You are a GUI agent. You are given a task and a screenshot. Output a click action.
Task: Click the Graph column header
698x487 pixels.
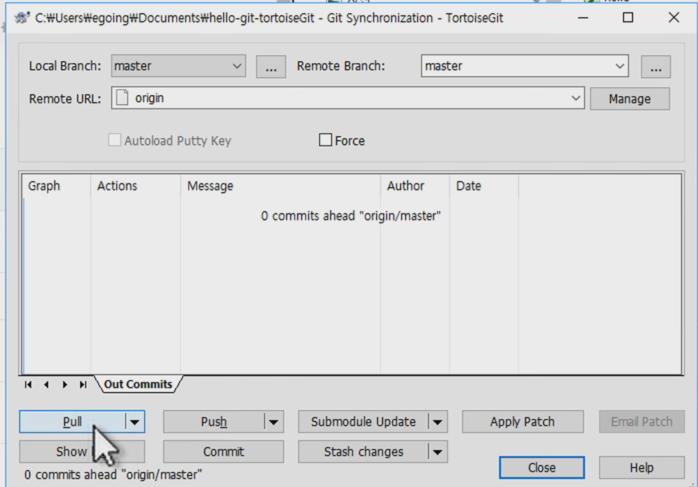tap(57, 186)
